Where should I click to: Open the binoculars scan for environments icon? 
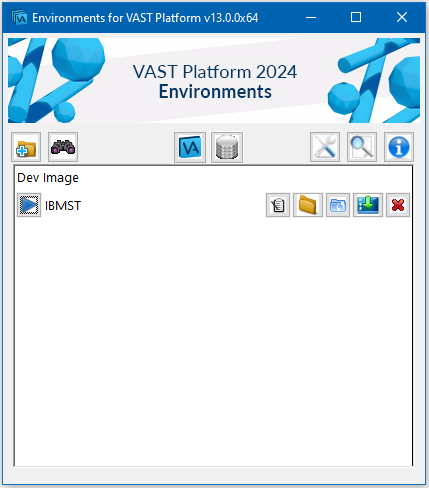click(63, 147)
